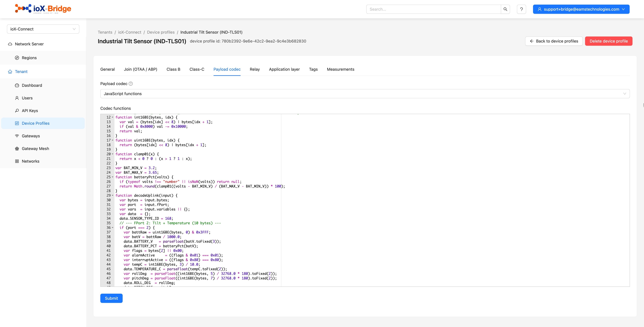This screenshot has height=327, width=644.
Task: Click the device profile id text
Action: tap(248, 41)
